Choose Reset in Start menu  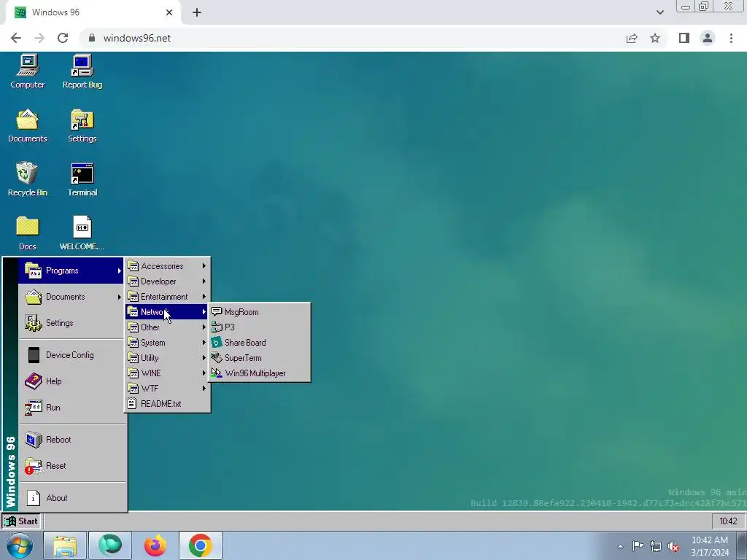72,465
